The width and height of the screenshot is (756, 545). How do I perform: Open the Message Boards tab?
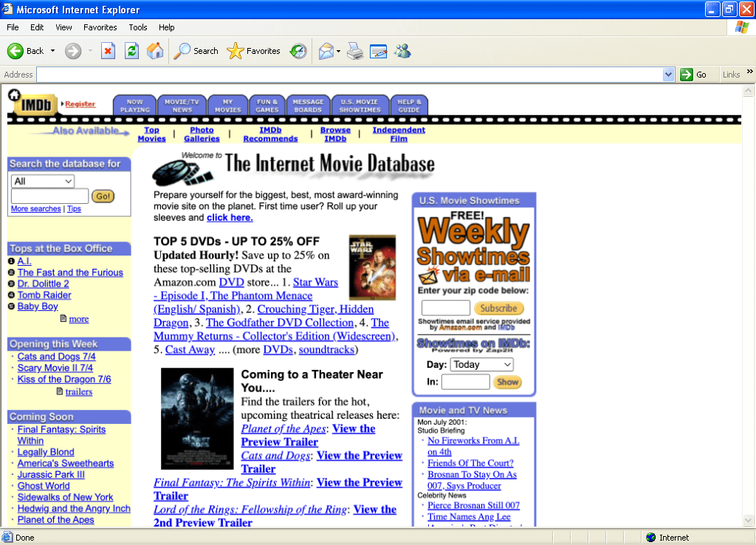click(308, 106)
